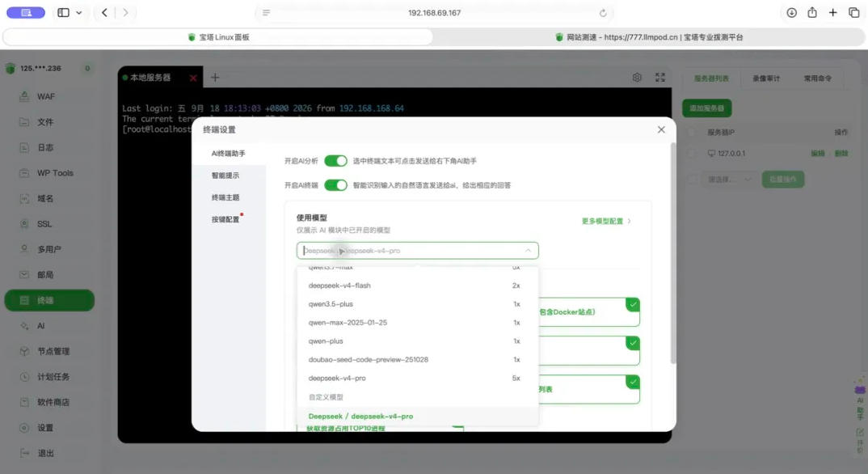Tick the 服务器IP header checkbox
Screen dimensions: 868x474
[692, 133]
